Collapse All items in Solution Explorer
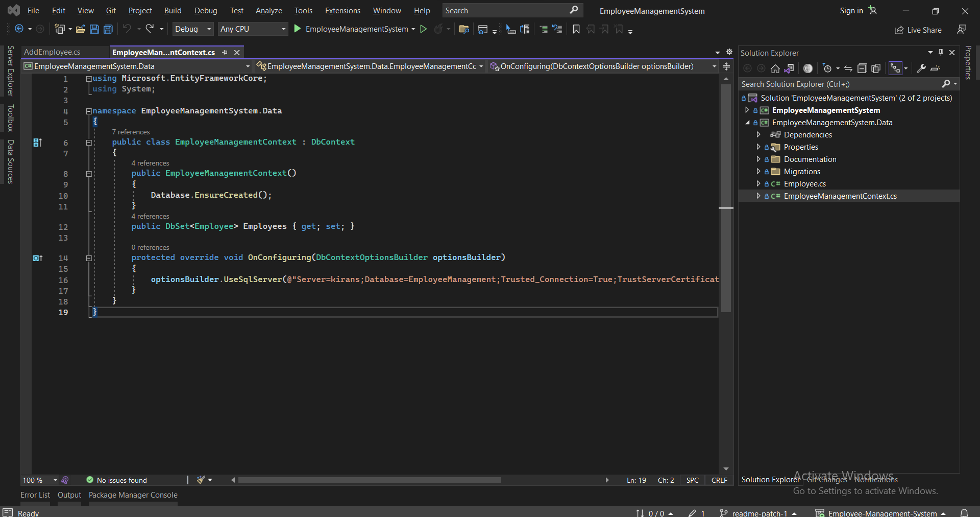 862,68
